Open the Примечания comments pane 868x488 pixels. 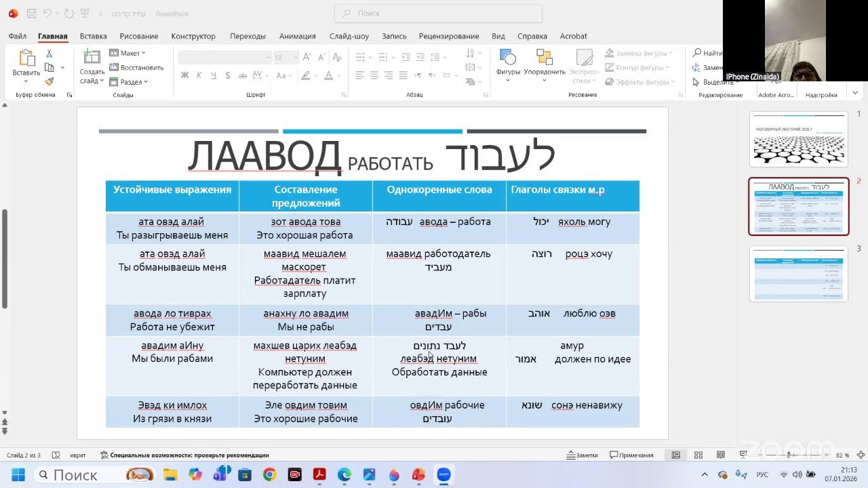pyautogui.click(x=631, y=455)
